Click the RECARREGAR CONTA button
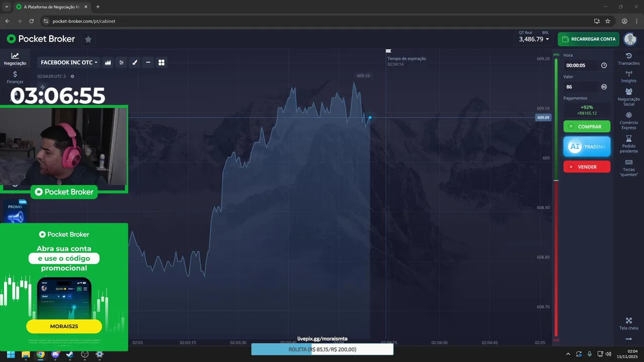 [588, 39]
